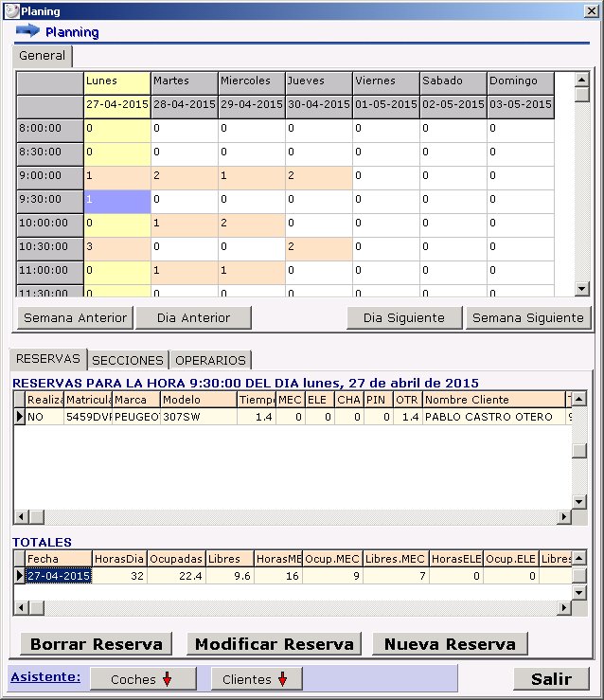This screenshot has width=604, height=700.
Task: Click the HorasDia column header
Action: point(119,559)
